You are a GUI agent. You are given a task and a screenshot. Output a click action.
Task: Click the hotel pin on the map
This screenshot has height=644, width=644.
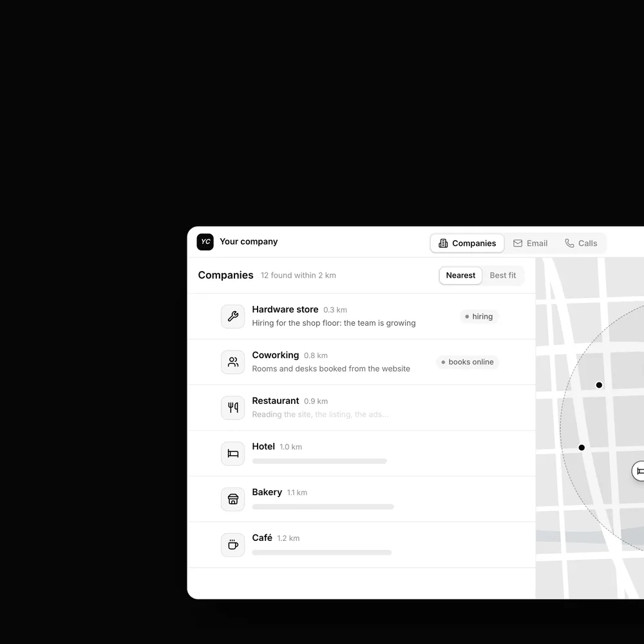[638, 471]
